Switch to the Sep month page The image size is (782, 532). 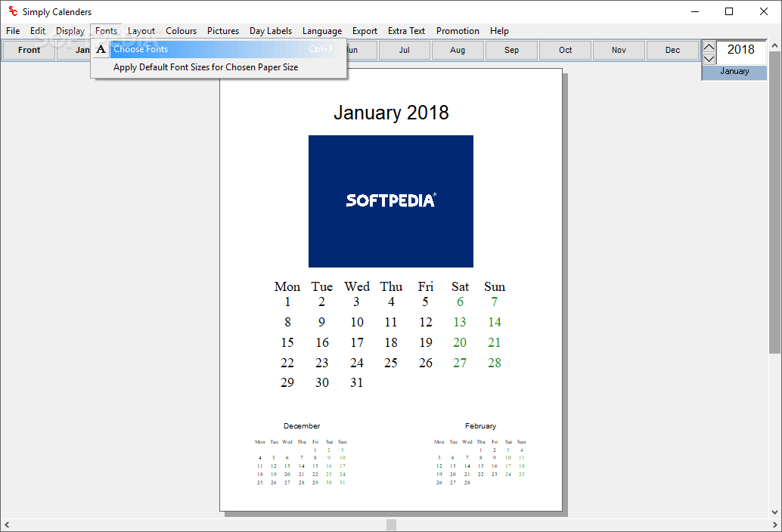tap(512, 50)
